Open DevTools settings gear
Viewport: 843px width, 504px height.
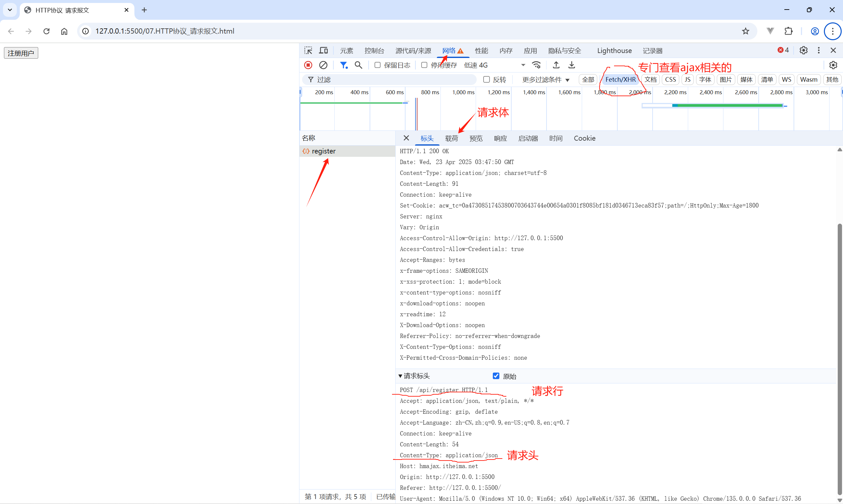pos(803,50)
